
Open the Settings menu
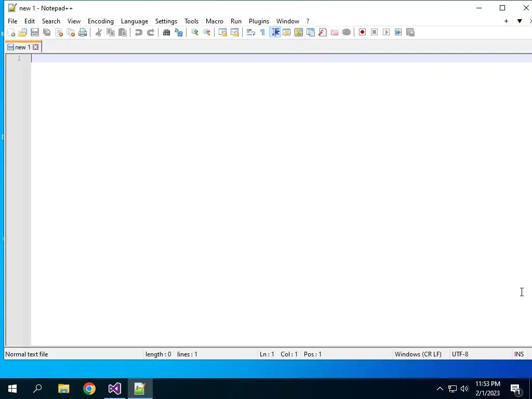pyautogui.click(x=166, y=21)
